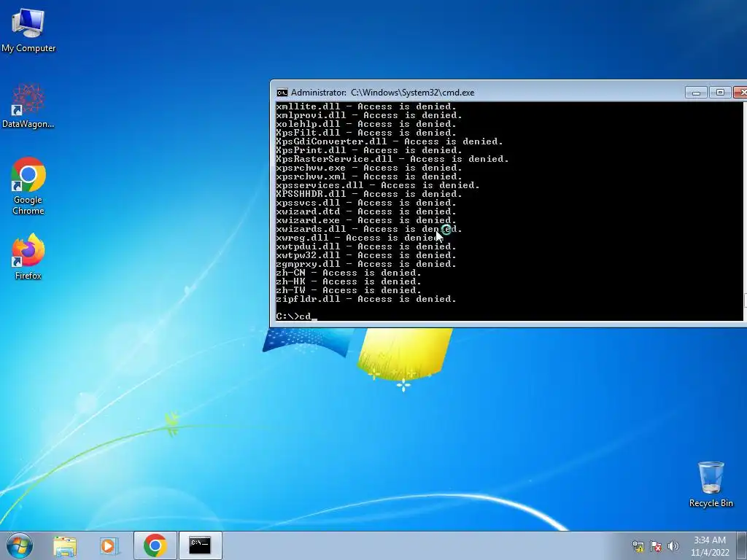This screenshot has height=560, width=747.
Task: Click the 'xwizard.dtd' output line
Action: click(x=366, y=211)
